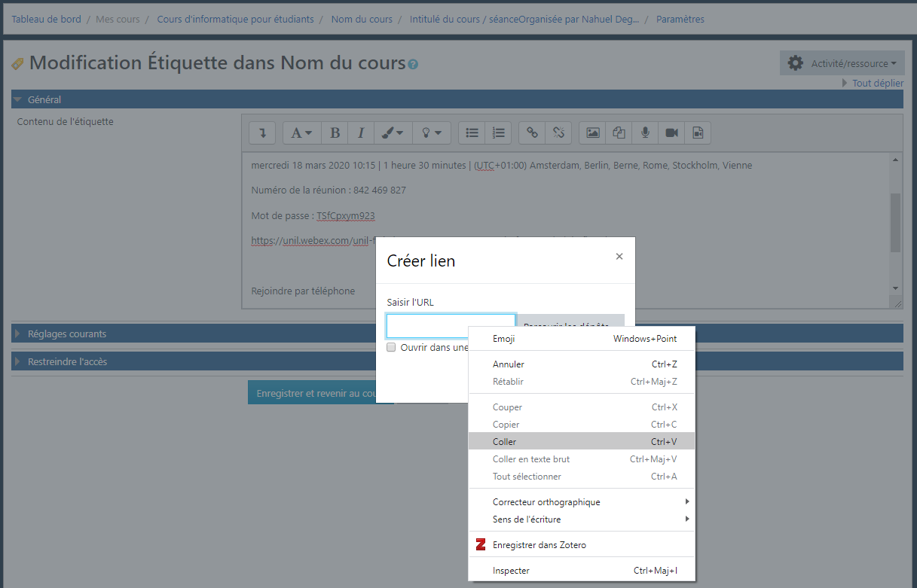
Task: Click Enregistrer dans Zotero menu entry
Action: 539,544
